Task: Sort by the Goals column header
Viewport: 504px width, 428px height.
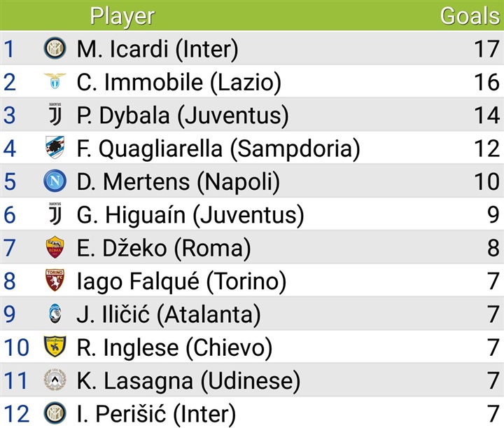Action: click(x=470, y=15)
